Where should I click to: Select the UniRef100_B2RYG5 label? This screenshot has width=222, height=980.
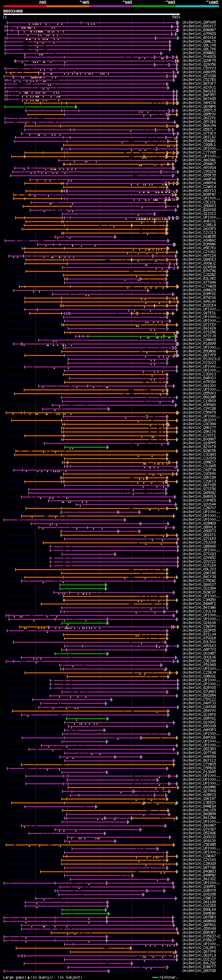pyautogui.click(x=199, y=688)
